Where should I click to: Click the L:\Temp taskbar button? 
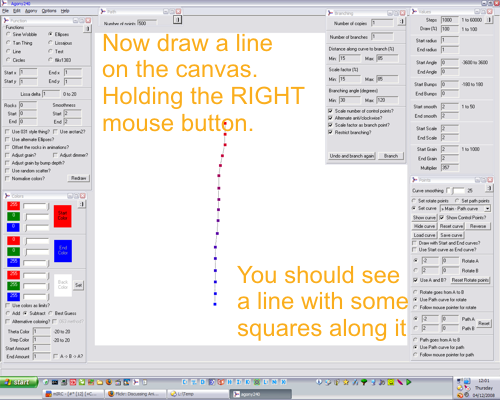[x=198, y=394]
